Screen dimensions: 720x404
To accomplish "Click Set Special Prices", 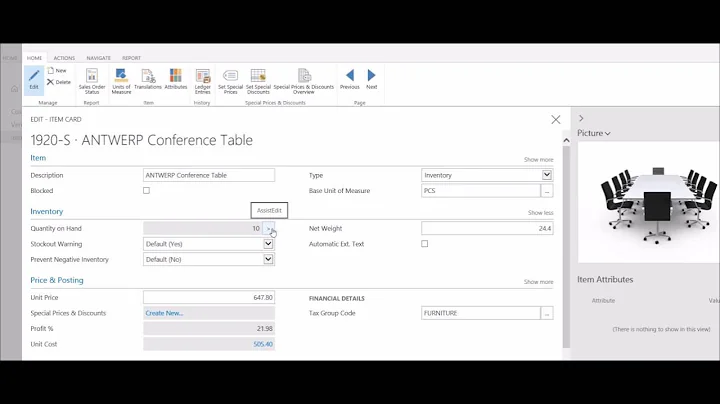I will click(231, 81).
